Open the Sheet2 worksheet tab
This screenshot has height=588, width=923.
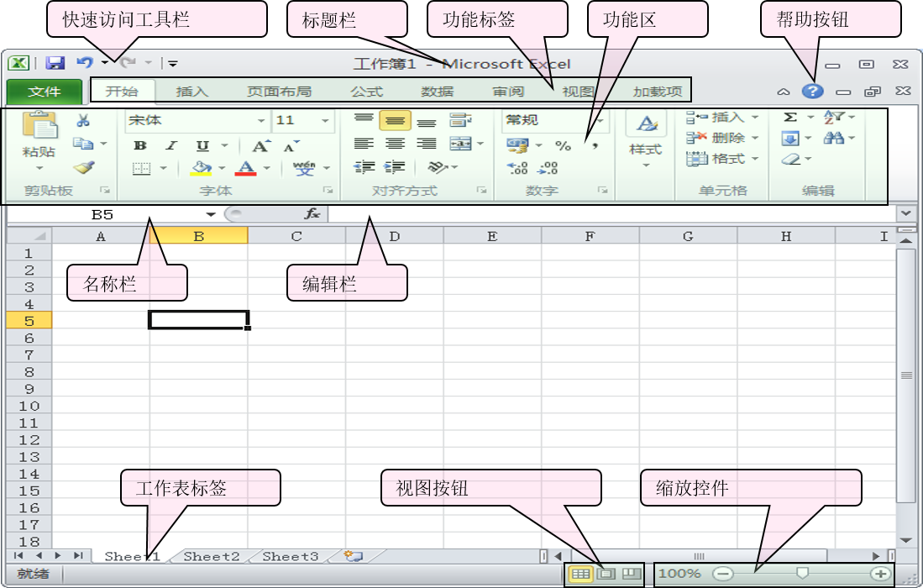[212, 556]
